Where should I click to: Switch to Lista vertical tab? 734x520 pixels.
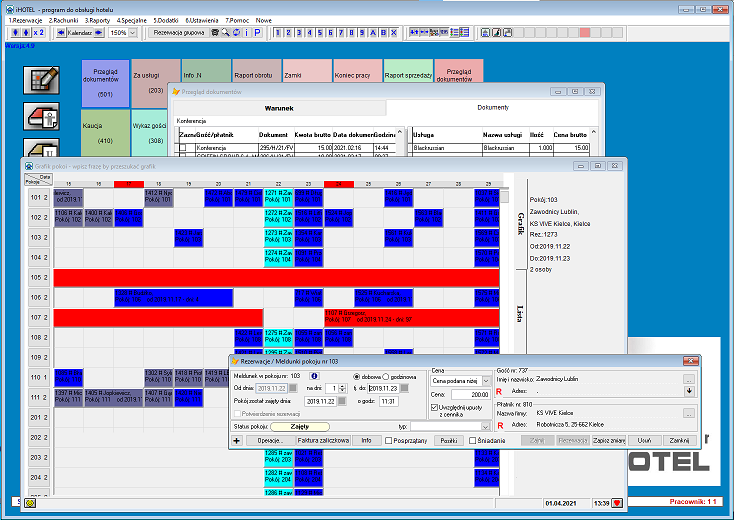pyautogui.click(x=520, y=313)
